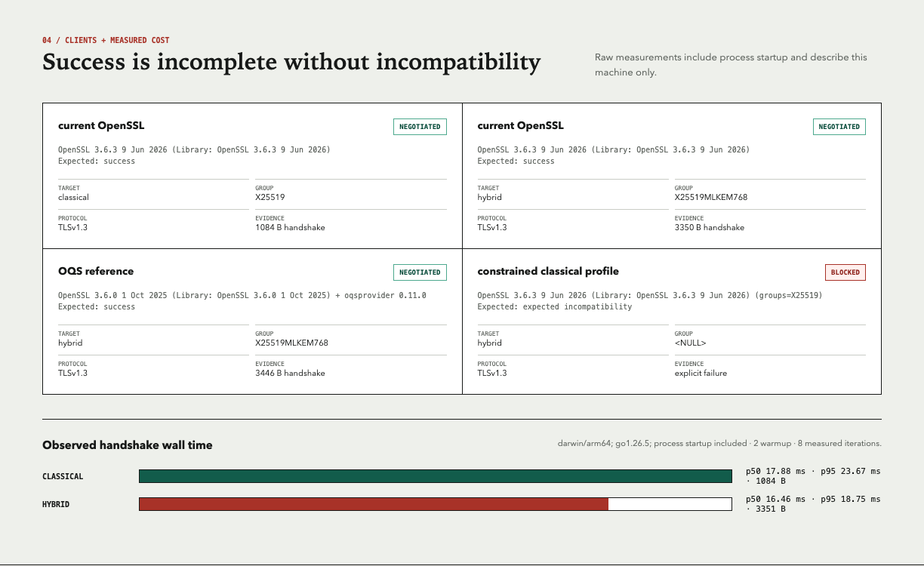
Task: Click the OQS reference card title
Action: (96, 271)
